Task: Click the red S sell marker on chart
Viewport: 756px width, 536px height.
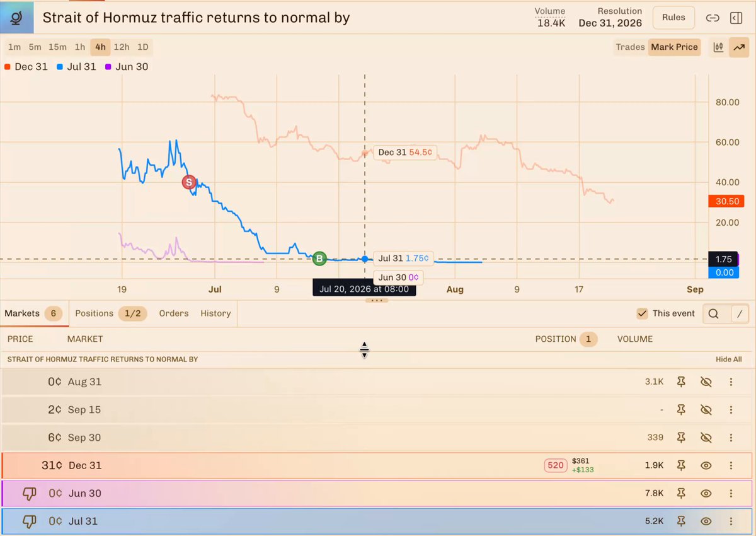Action: pos(188,182)
